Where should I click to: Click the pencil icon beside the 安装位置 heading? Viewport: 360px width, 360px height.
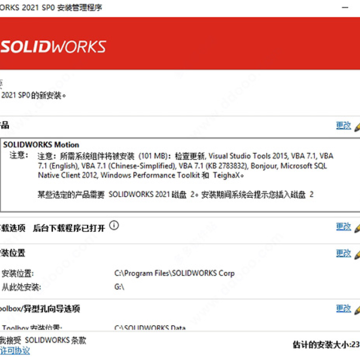coord(357,254)
